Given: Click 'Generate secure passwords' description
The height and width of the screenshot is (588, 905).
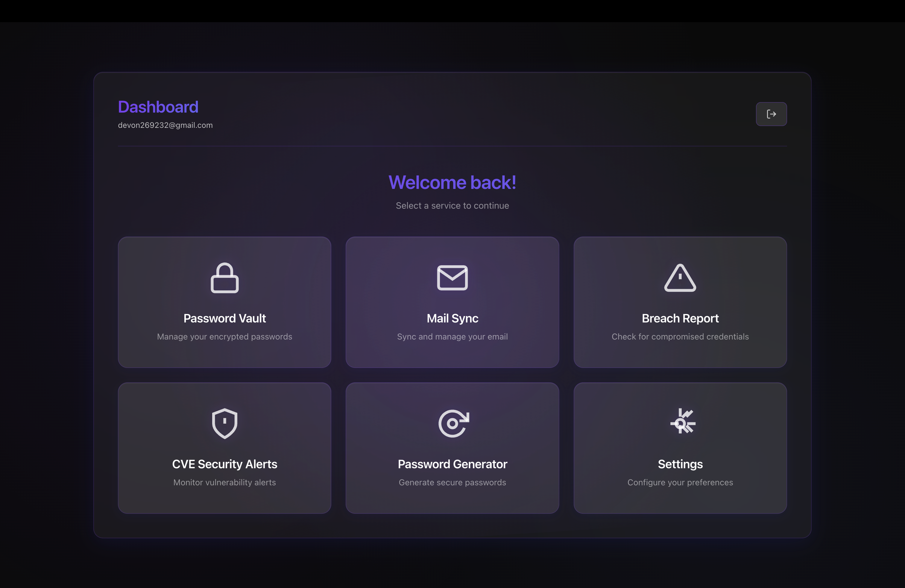Looking at the screenshot, I should [452, 482].
